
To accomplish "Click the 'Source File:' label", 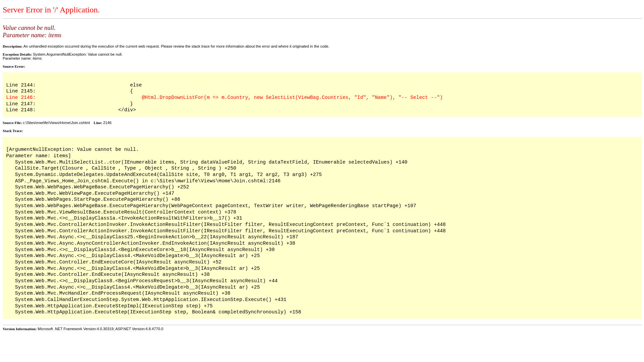I will (12, 123).
